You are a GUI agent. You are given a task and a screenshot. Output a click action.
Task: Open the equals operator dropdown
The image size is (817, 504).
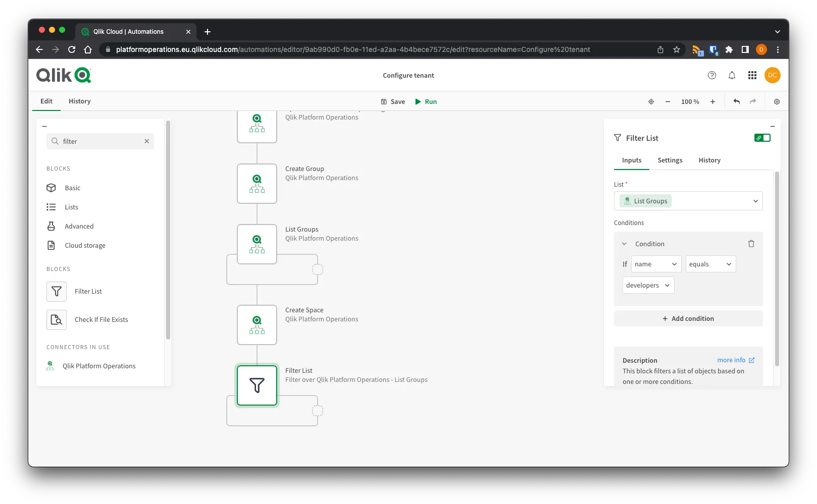pos(710,264)
